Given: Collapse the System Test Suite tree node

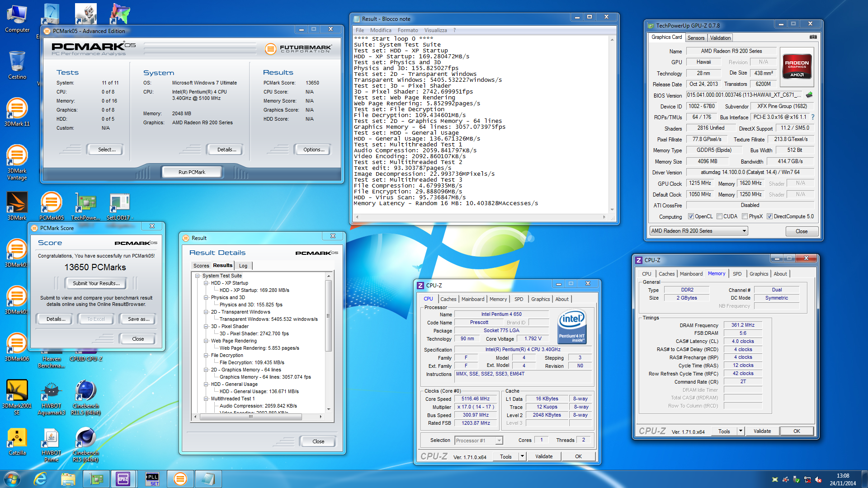Looking at the screenshot, I should (x=198, y=276).
